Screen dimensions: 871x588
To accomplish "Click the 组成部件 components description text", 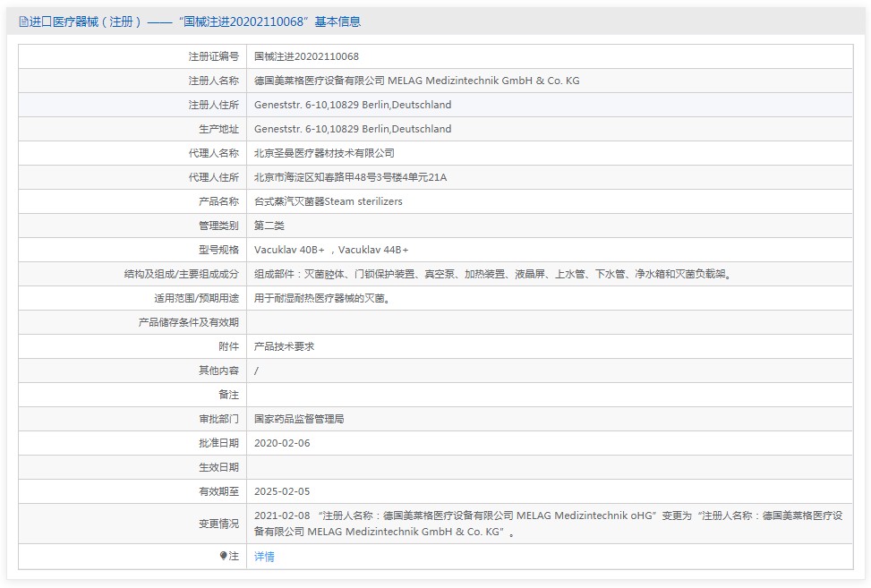I will [x=494, y=274].
